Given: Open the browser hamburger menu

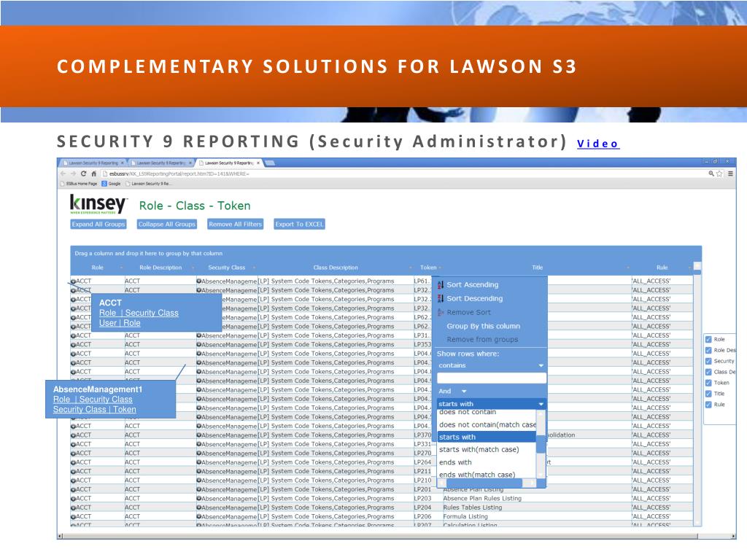Looking at the screenshot, I should pyautogui.click(x=730, y=174).
